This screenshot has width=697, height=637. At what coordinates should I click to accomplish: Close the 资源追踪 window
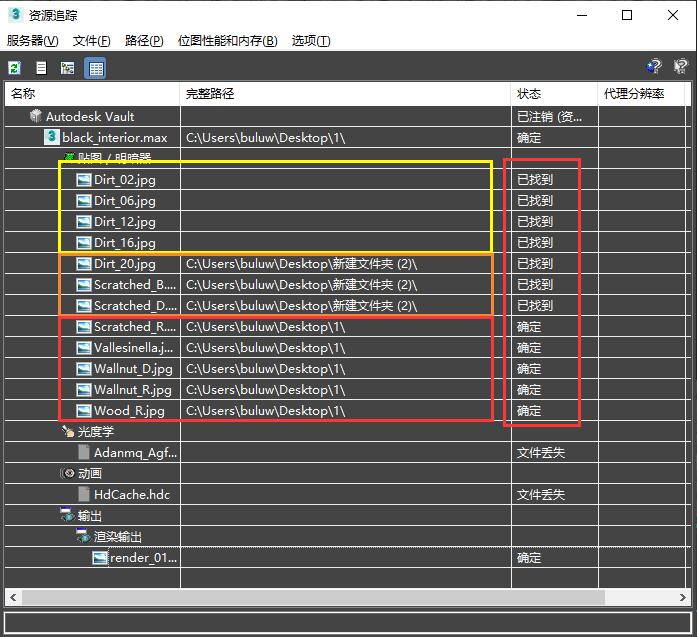click(x=673, y=15)
